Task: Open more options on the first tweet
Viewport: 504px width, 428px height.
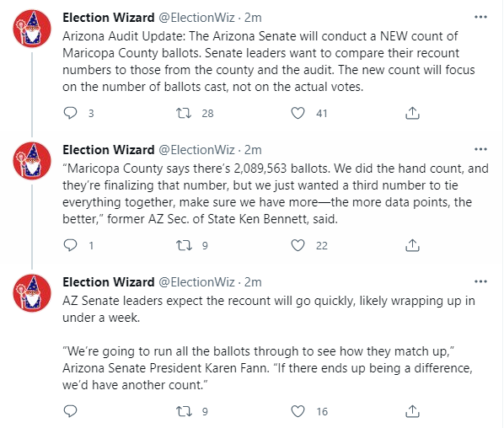Action: pos(480,17)
